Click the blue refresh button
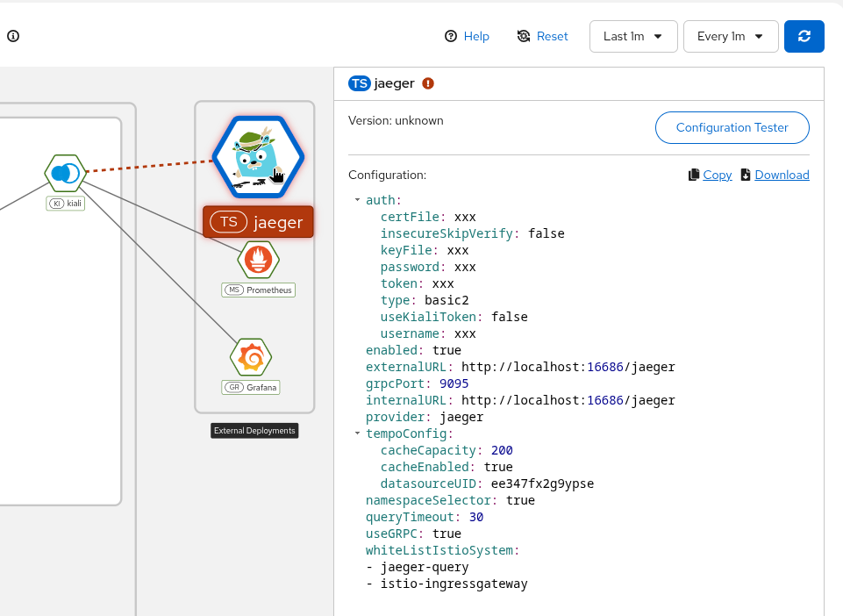This screenshot has height=616, width=843. pyautogui.click(x=804, y=36)
